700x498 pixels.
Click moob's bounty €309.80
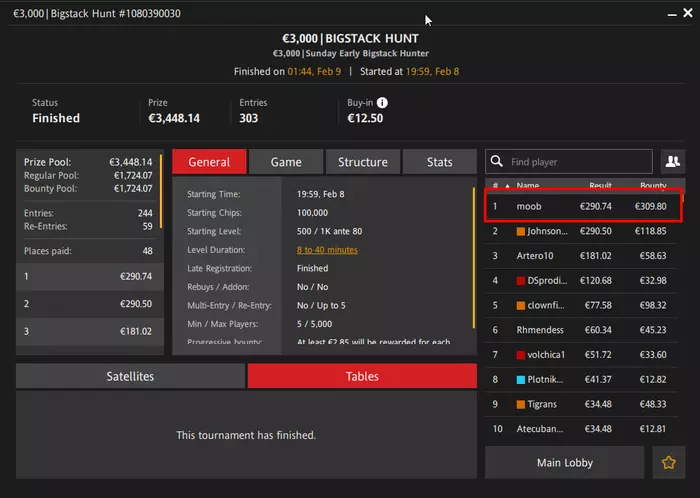point(650,206)
